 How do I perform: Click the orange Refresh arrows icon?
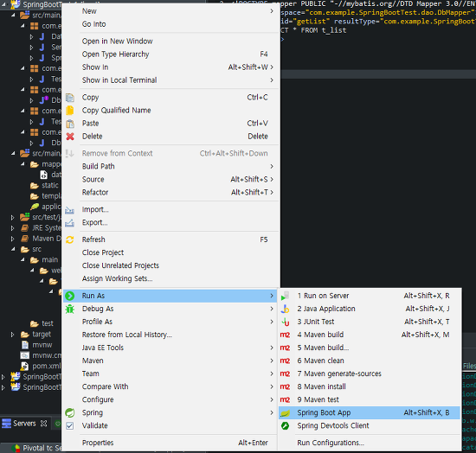(70, 239)
